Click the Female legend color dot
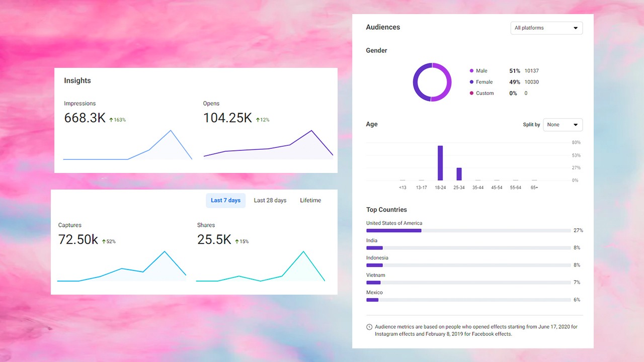644x362 pixels. point(471,82)
